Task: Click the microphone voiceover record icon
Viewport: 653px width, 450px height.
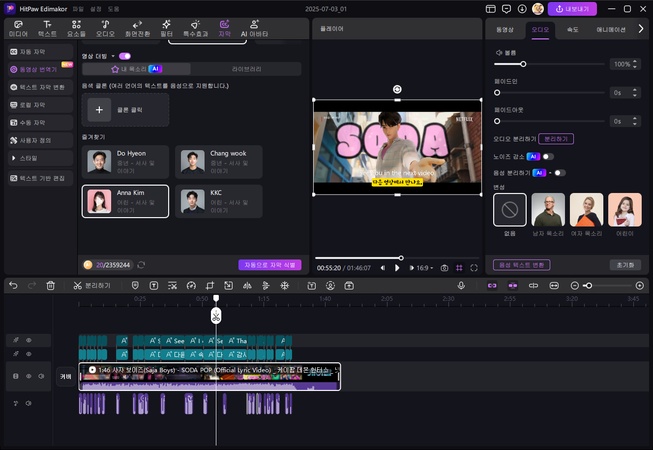Action: (x=461, y=286)
